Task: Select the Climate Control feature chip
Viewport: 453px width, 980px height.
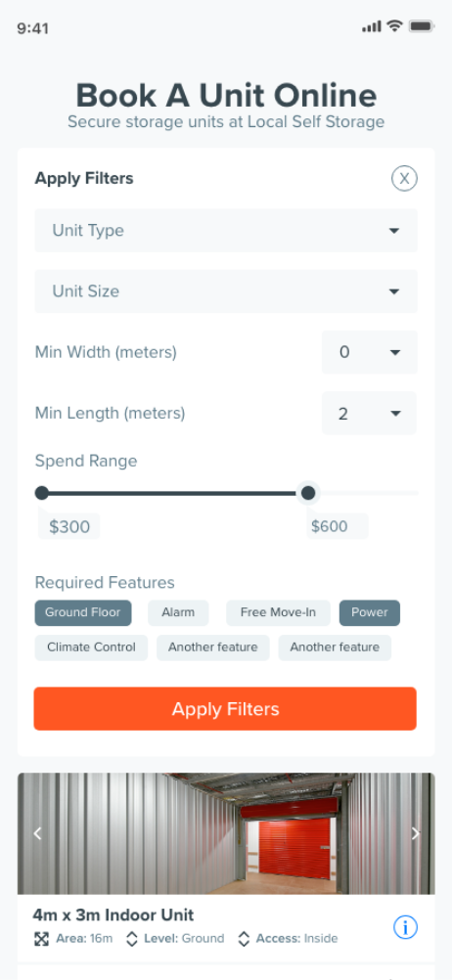Action: (91, 647)
